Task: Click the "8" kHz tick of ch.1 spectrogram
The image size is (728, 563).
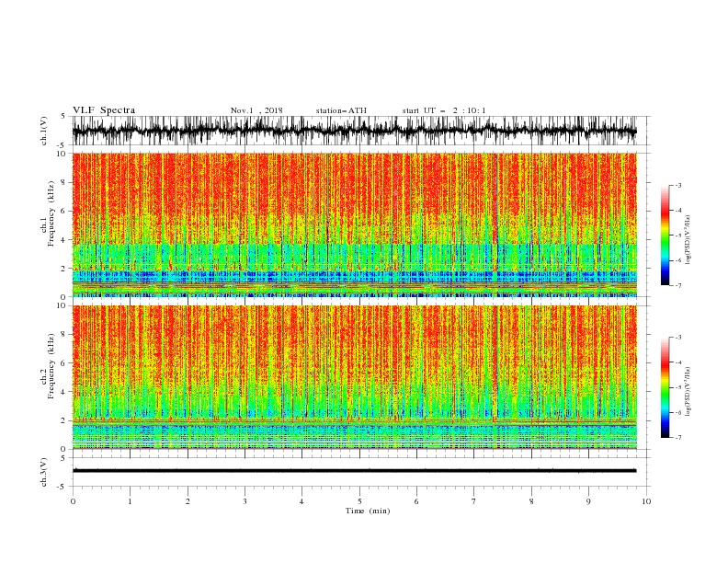Action: (63, 182)
